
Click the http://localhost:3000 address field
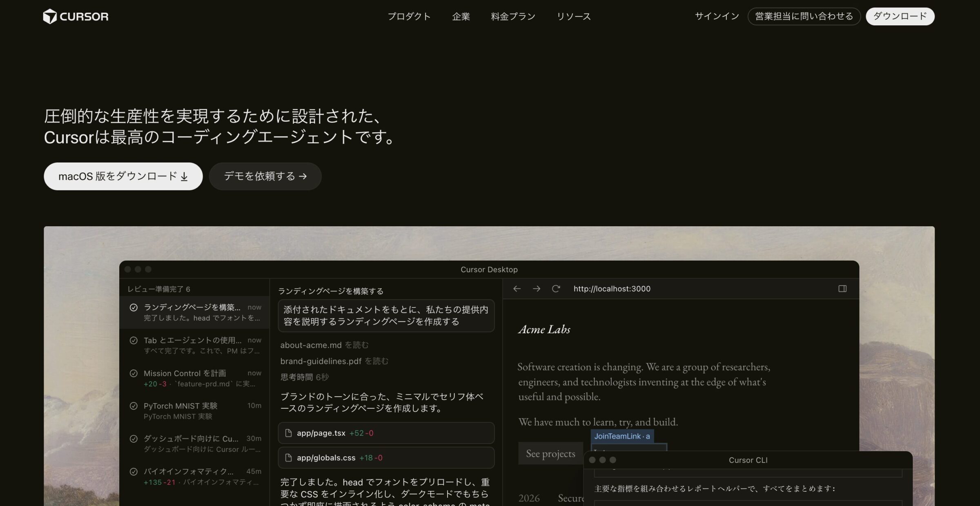pyautogui.click(x=612, y=289)
